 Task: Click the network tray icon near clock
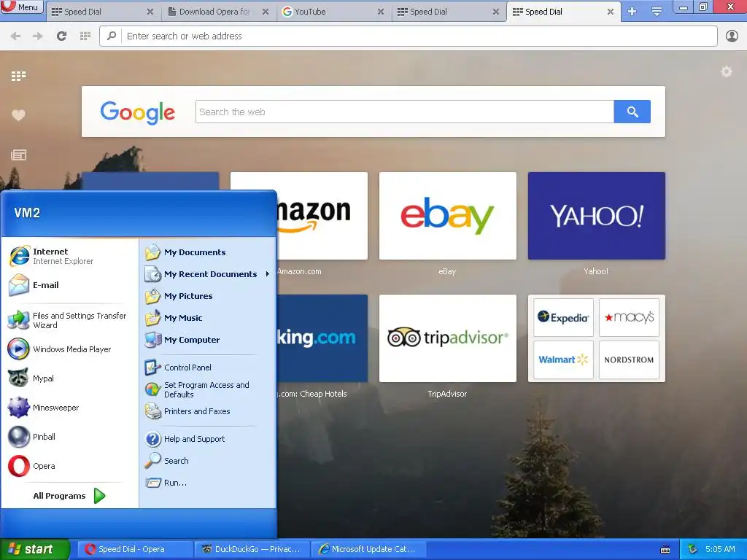pyautogui.click(x=693, y=550)
